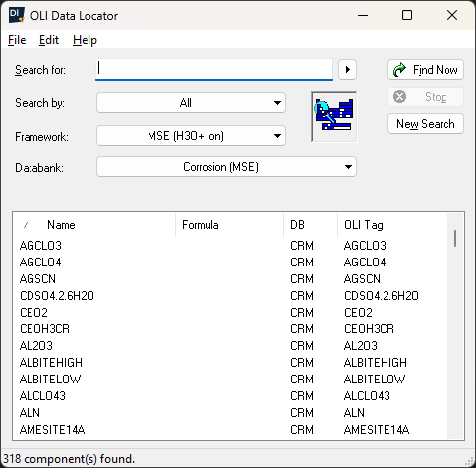
Task: Open the File menu
Action: click(17, 40)
